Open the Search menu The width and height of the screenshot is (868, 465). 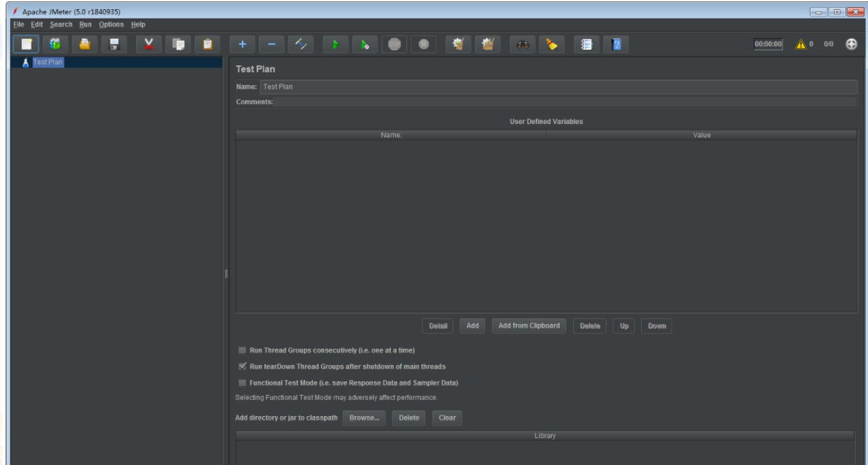[x=61, y=25]
